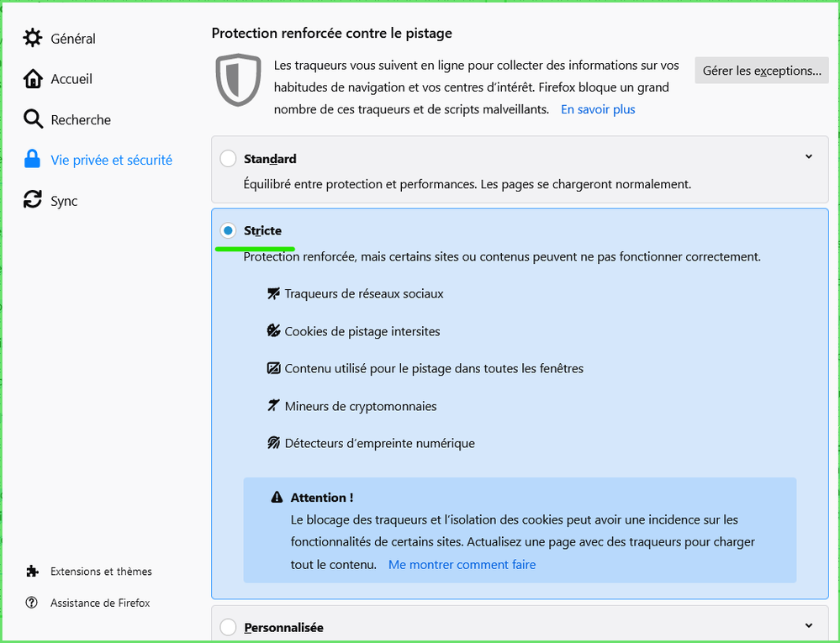Expand the Personnalisée section chevron
The height and width of the screenshot is (643, 840).
pos(809,626)
